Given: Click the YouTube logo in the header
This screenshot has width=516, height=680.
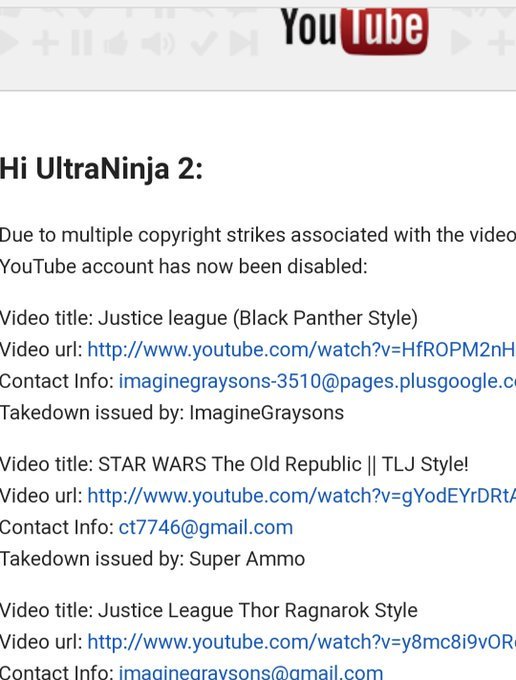Looking at the screenshot, I should point(354,30).
